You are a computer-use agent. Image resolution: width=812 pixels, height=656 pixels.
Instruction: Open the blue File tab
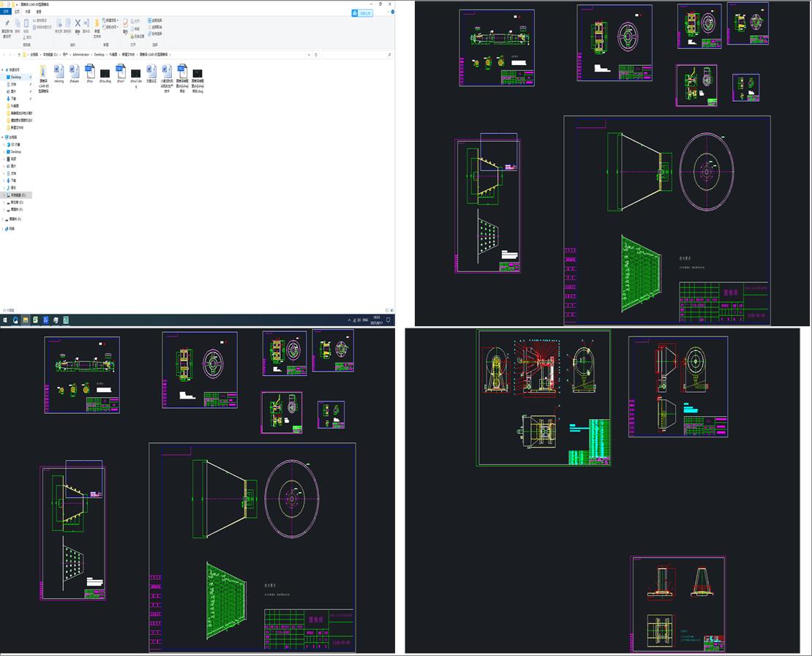pyautogui.click(x=6, y=12)
